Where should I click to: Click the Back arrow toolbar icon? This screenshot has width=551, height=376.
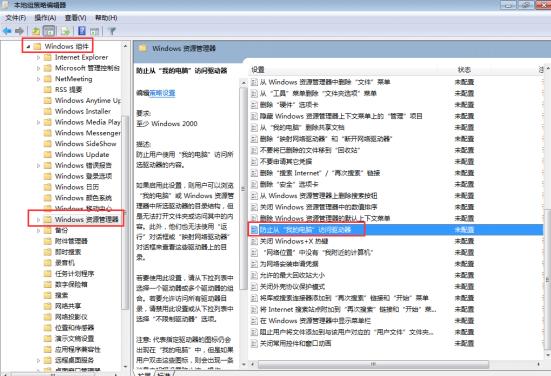7,31
